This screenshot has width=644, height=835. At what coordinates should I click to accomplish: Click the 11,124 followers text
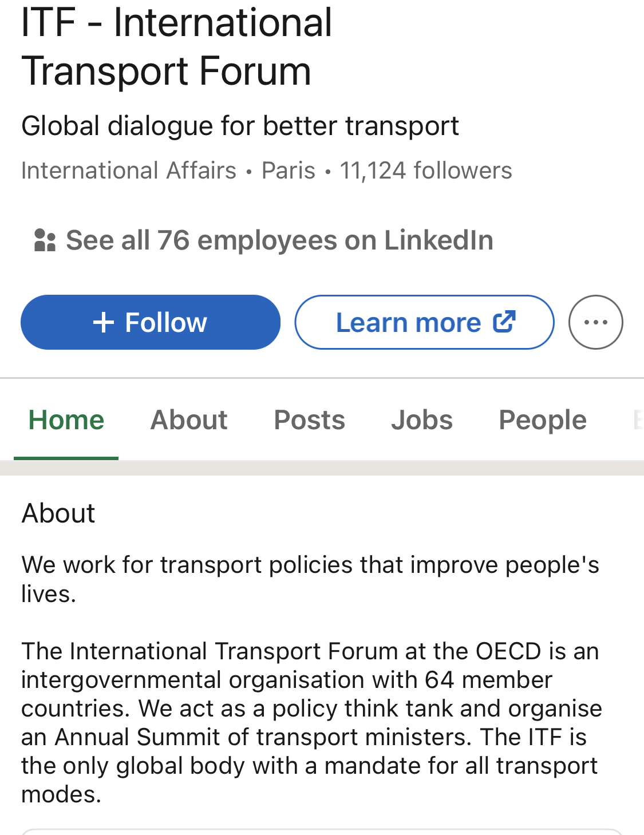click(426, 171)
